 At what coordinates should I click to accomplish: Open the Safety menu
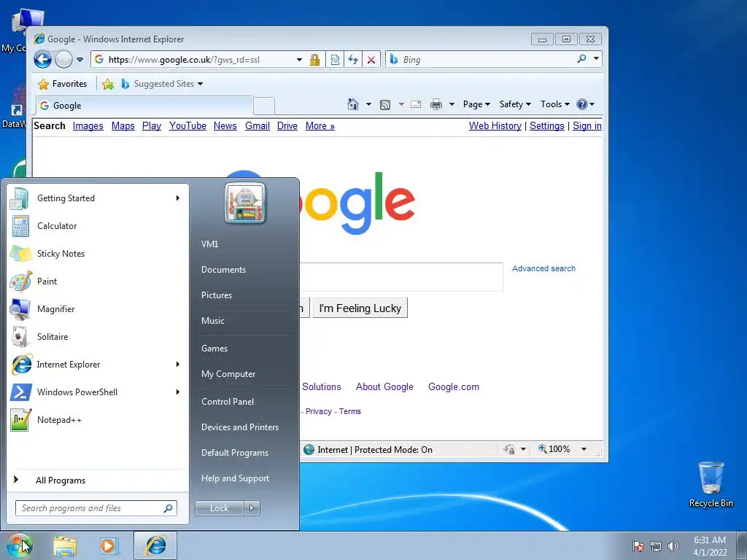click(x=515, y=104)
